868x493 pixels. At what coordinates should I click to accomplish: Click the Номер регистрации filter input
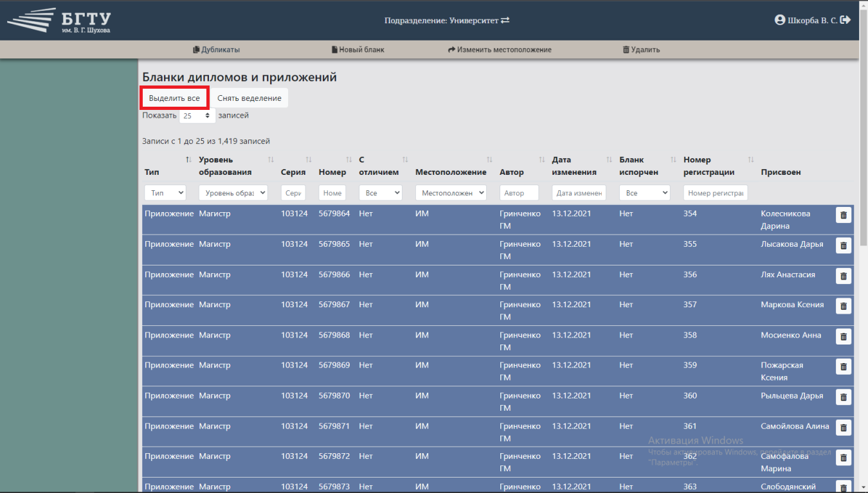(x=716, y=193)
